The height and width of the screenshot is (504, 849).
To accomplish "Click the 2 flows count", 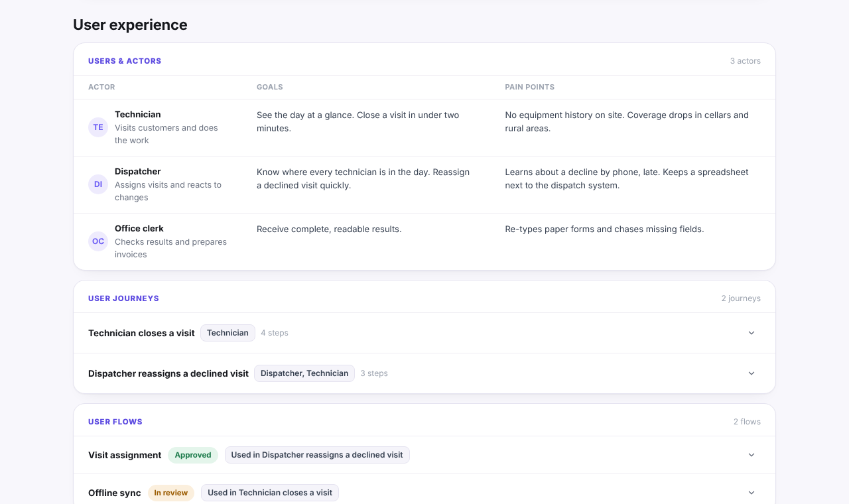I will tap(747, 422).
